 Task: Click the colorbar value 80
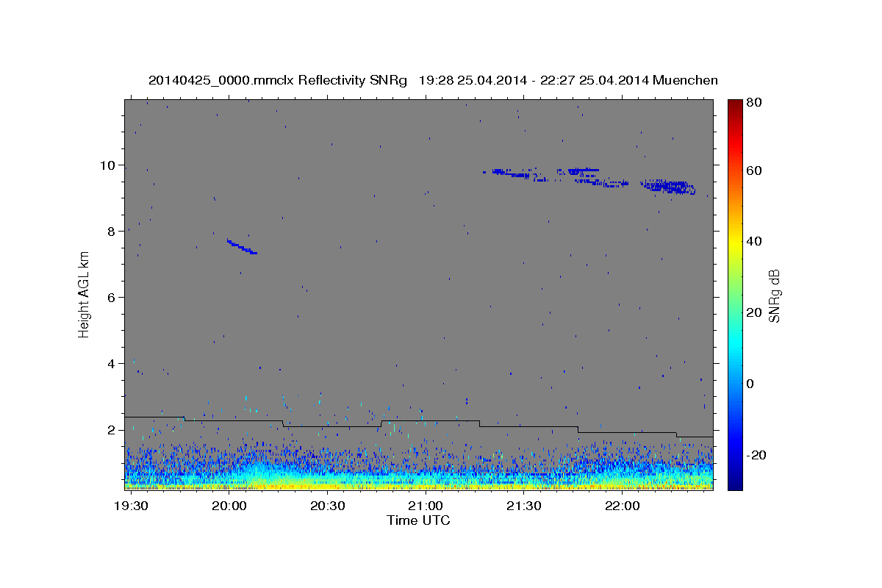pos(753,102)
